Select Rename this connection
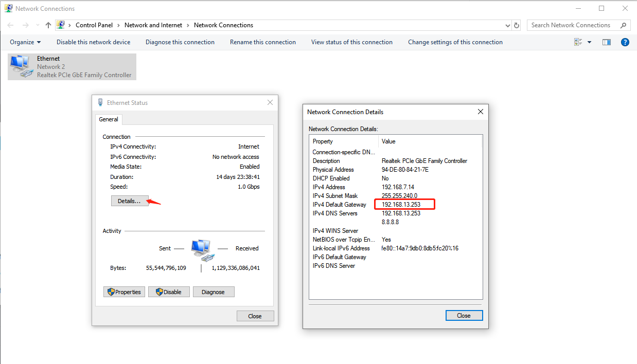Viewport: 637px width, 364px height. [x=263, y=42]
